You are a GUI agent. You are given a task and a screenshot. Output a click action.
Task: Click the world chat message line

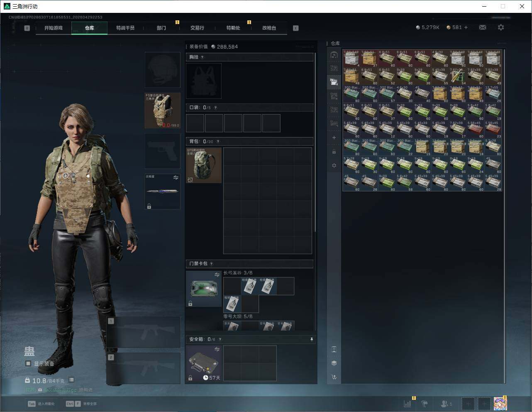[59, 390]
